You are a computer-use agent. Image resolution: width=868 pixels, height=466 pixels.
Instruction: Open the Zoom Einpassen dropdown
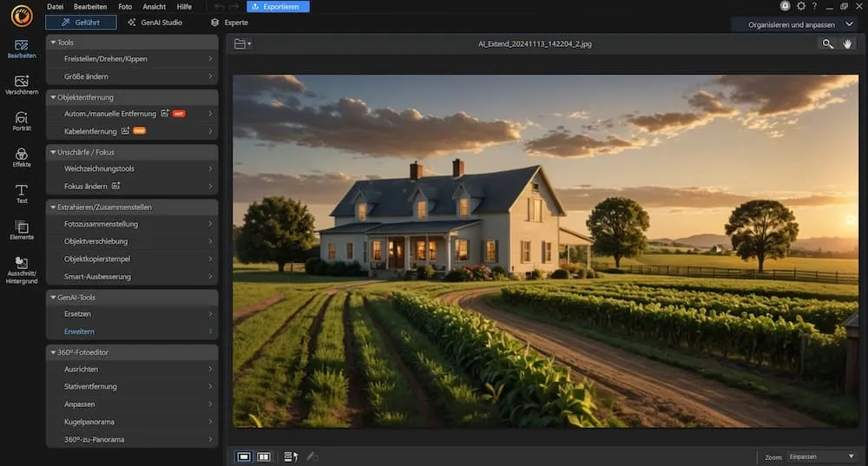coord(820,456)
